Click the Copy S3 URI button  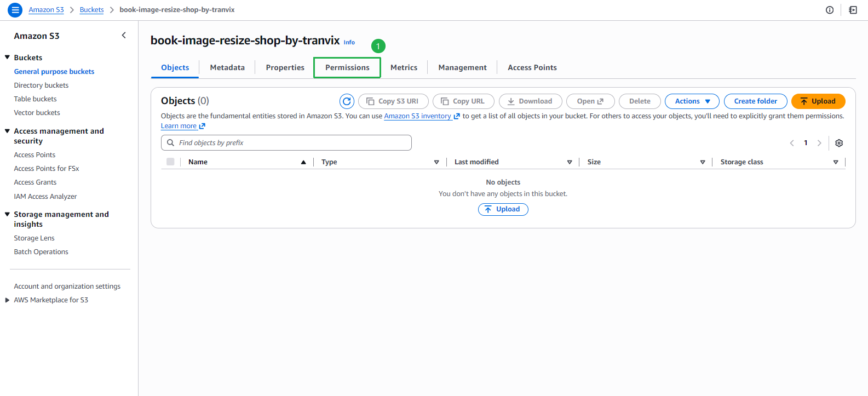tap(393, 101)
